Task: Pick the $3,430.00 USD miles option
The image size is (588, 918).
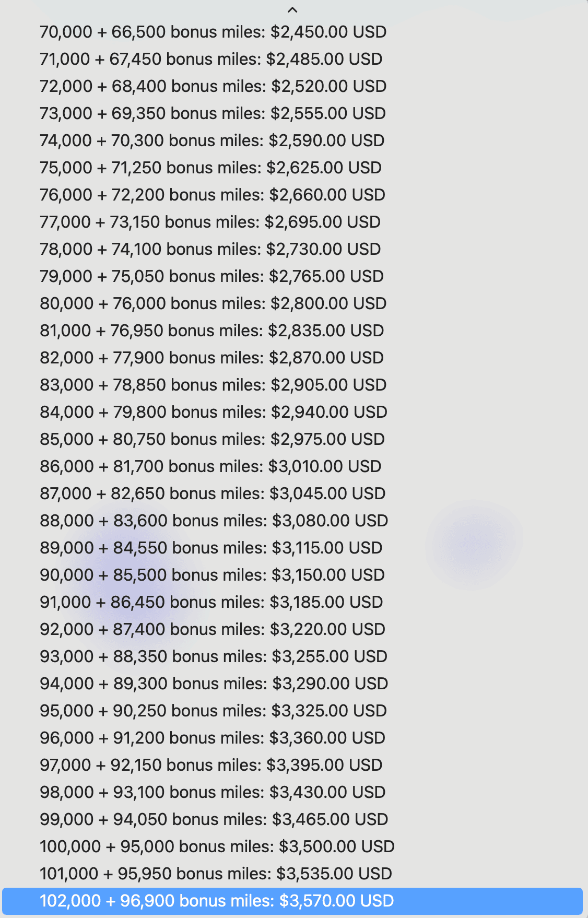Action: coord(292,792)
